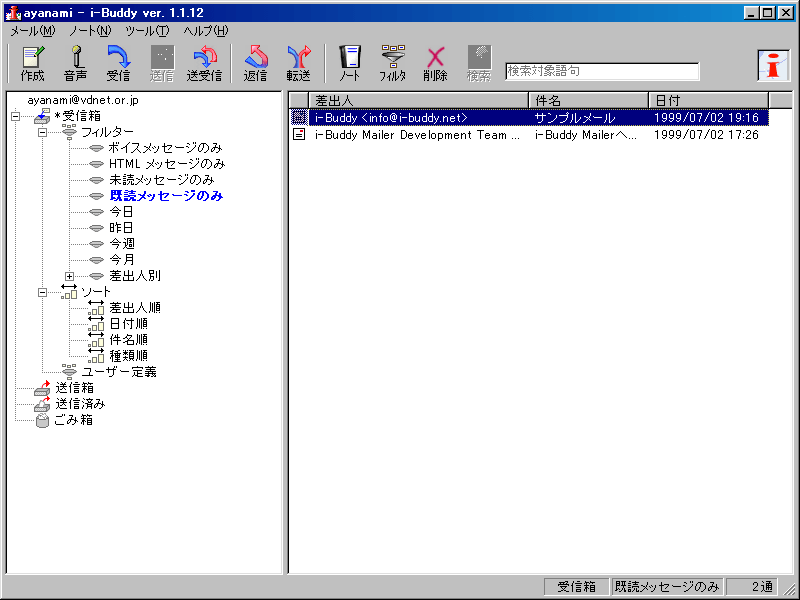800x600 pixels.
Task: Click the filter icon beside ボイスメッセージのみ
Action: click(x=96, y=148)
